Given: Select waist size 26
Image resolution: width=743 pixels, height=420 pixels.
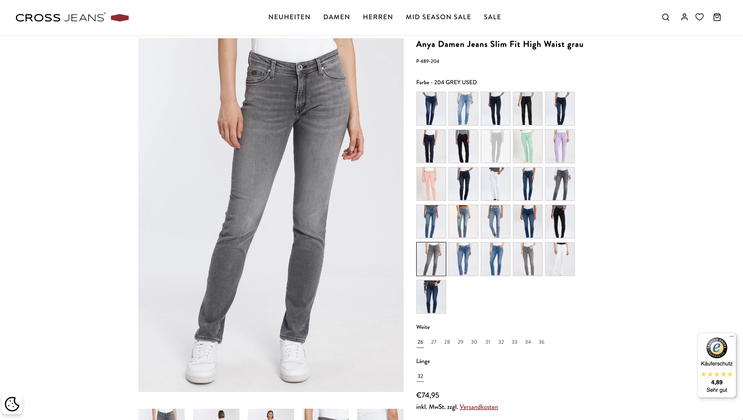Looking at the screenshot, I should (420, 342).
